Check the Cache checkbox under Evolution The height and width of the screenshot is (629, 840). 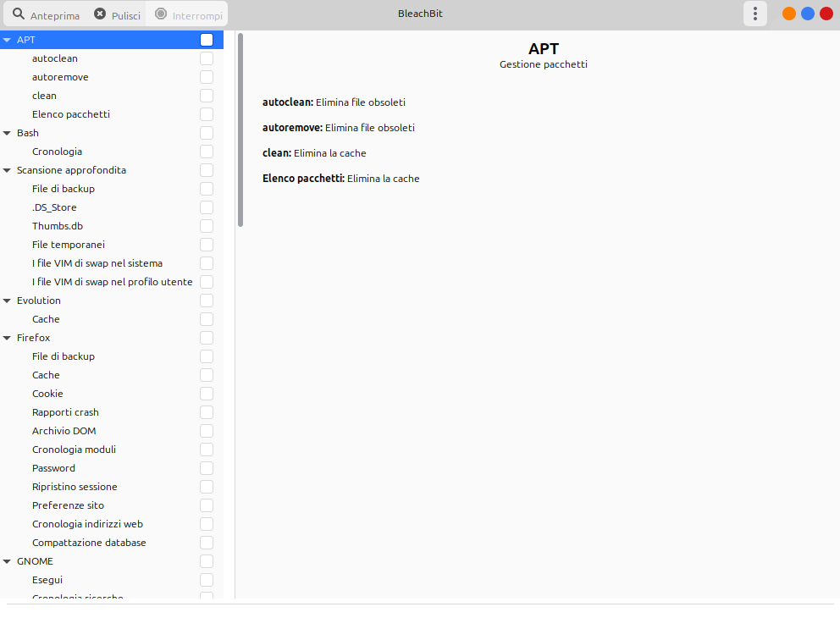[x=207, y=319]
